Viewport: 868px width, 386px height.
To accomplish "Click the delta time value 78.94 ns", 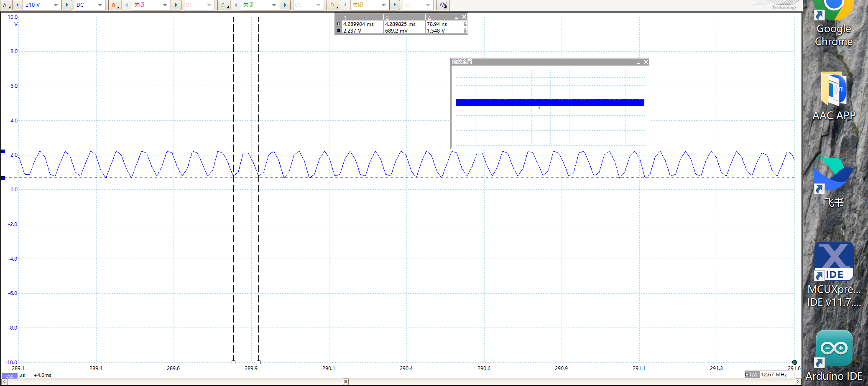I will pos(437,24).
